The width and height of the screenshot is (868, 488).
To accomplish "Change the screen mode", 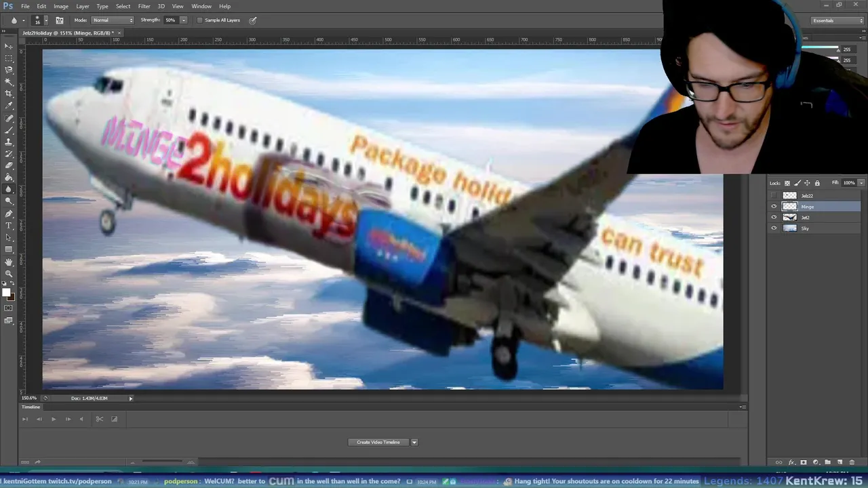I will 9,321.
